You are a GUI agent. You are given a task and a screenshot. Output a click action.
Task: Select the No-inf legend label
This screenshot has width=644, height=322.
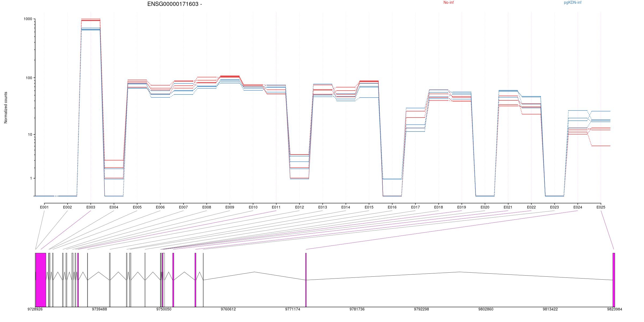(449, 2)
